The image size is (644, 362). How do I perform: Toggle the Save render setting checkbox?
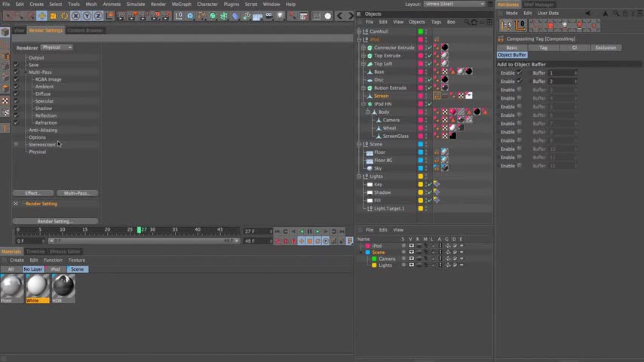pyautogui.click(x=16, y=65)
